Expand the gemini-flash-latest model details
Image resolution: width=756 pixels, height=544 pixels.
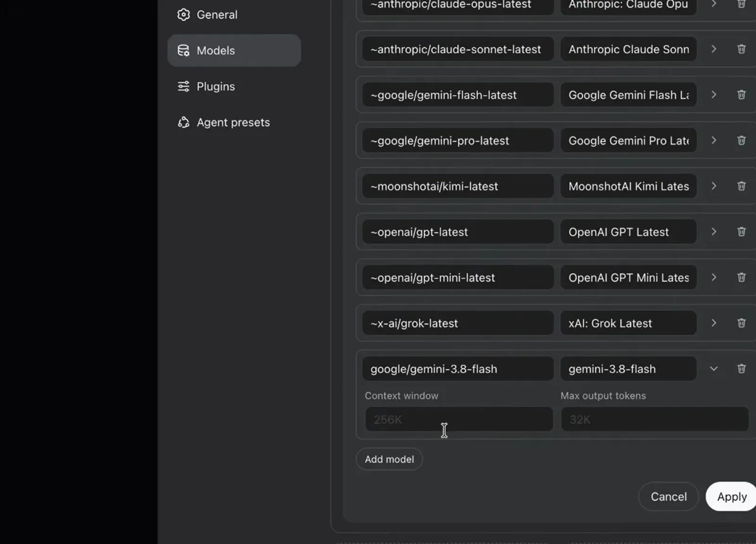[x=714, y=95]
